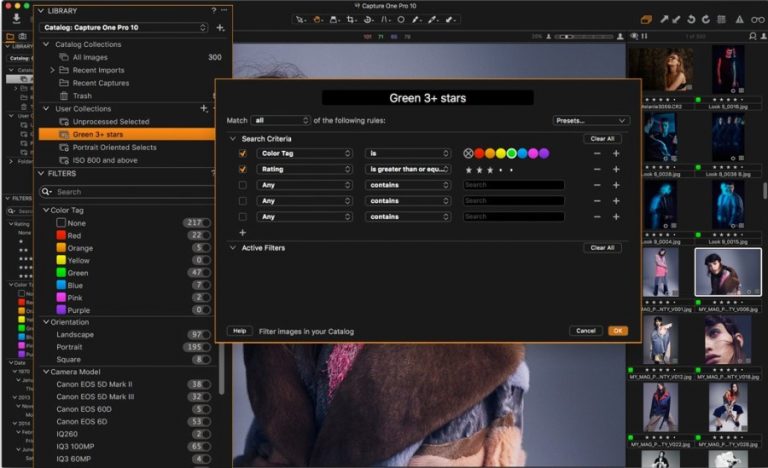
Task: Click the Filters search input field
Action: click(130, 192)
